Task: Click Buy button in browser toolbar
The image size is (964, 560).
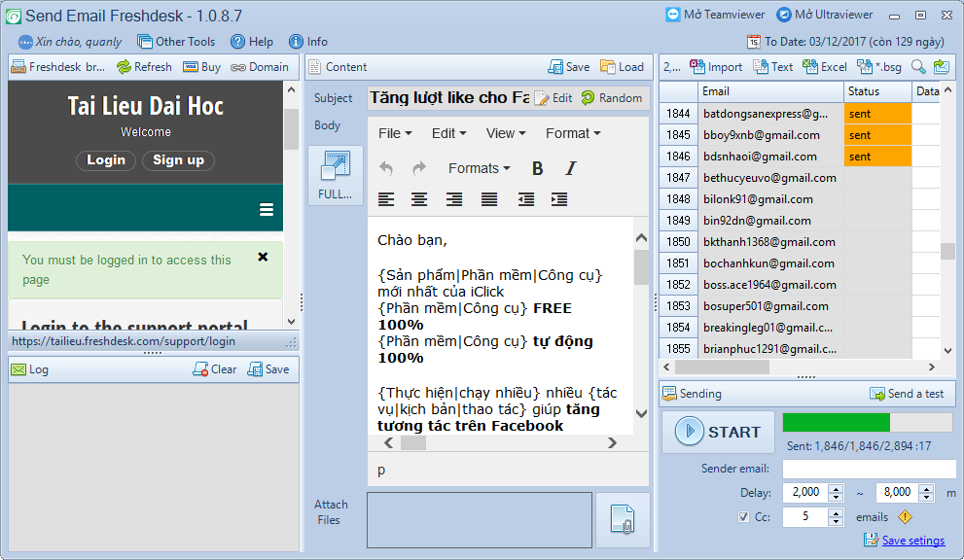Action: tap(201, 67)
